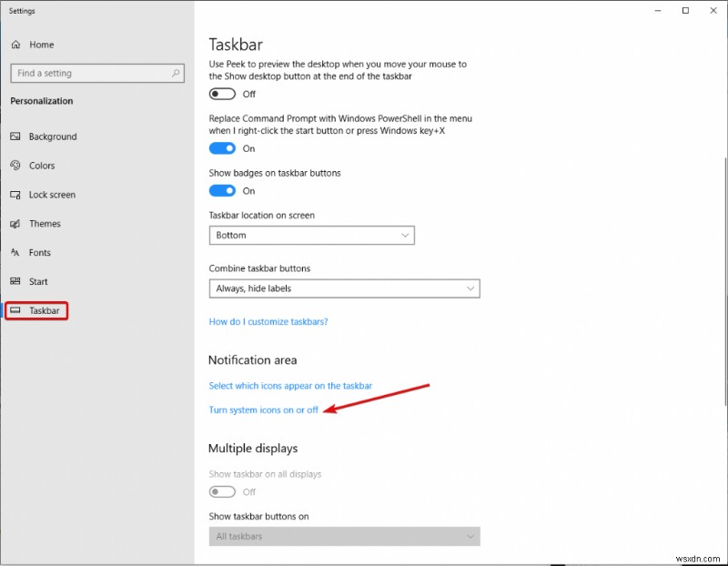This screenshot has height=566, width=728.
Task: Change the Combine taskbar buttons setting
Action: [344, 288]
